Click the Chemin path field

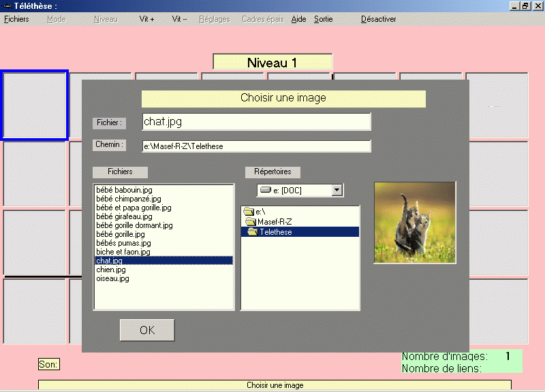click(256, 146)
